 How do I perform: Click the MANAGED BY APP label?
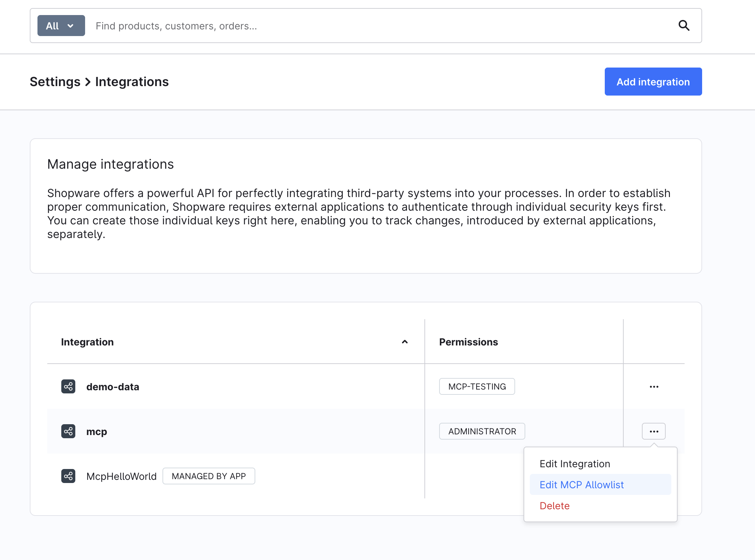pyautogui.click(x=209, y=476)
